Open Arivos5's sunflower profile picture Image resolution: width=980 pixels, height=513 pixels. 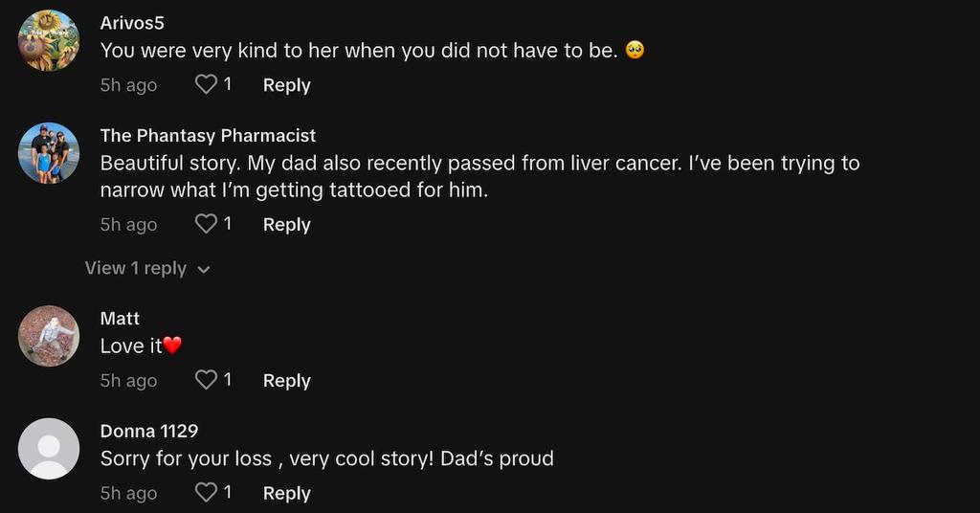[x=49, y=40]
